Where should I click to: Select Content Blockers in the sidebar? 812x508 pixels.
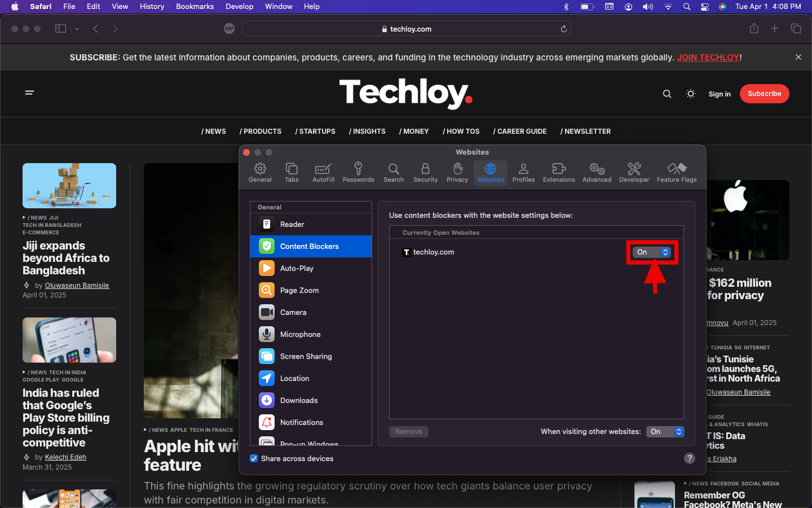311,246
